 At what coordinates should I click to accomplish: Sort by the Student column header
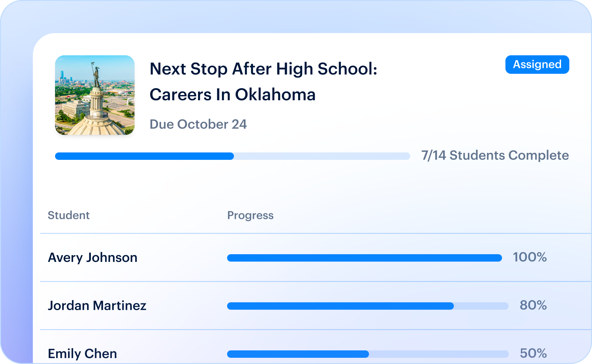coord(69,215)
